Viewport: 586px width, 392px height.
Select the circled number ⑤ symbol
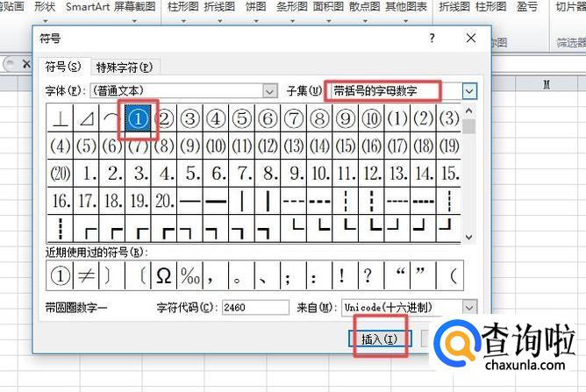(x=242, y=118)
